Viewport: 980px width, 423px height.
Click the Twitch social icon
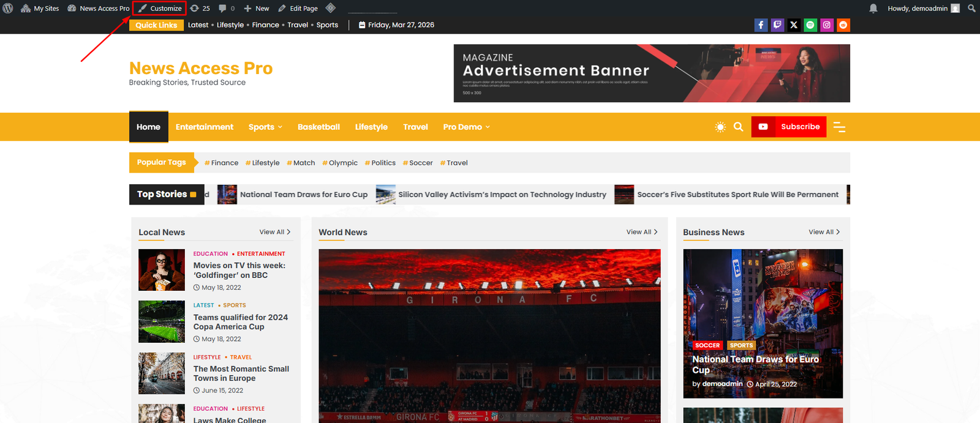coord(777,25)
